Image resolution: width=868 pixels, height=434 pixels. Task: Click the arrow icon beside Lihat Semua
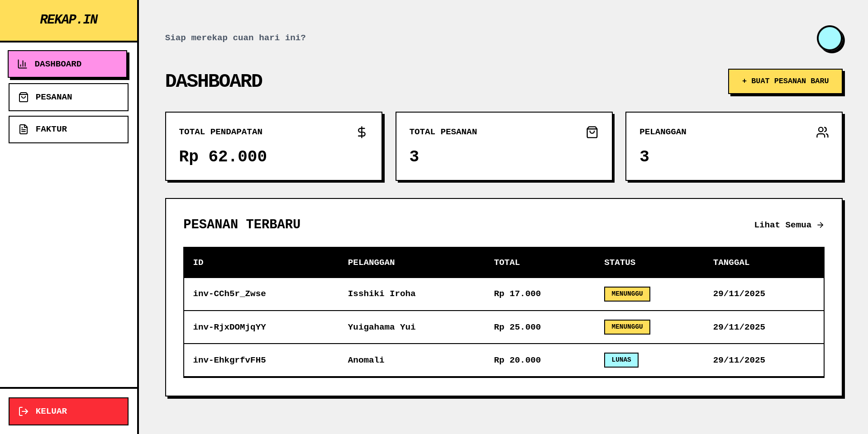tap(820, 225)
